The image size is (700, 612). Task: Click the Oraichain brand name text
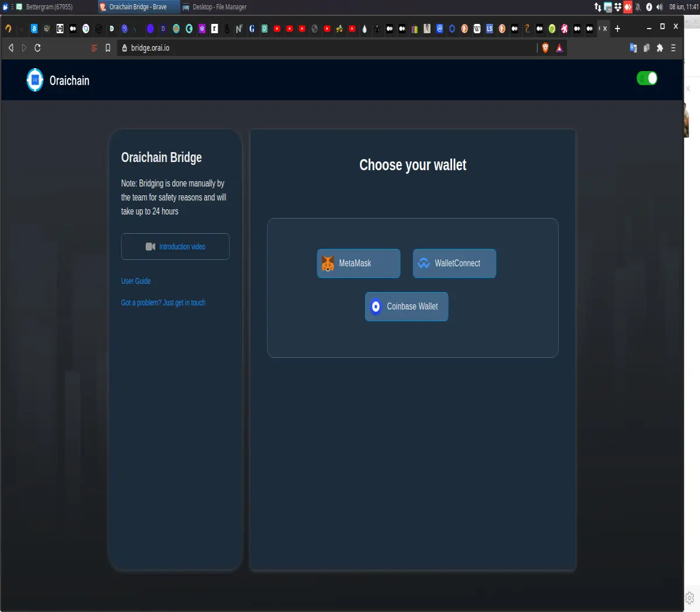tap(69, 80)
